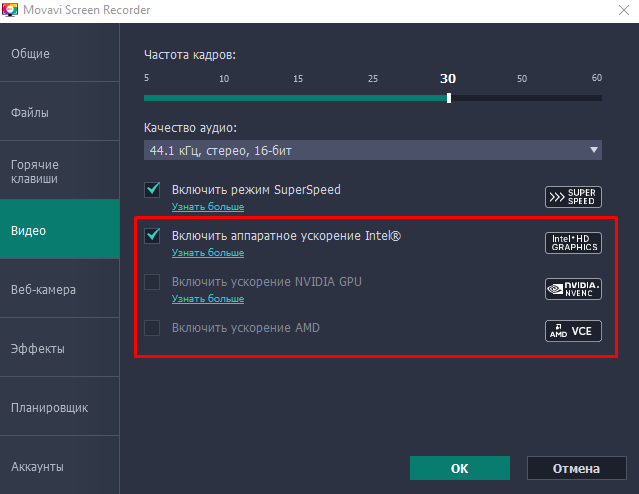Switch to the Планировщик tab
639x494 pixels.
click(x=59, y=407)
